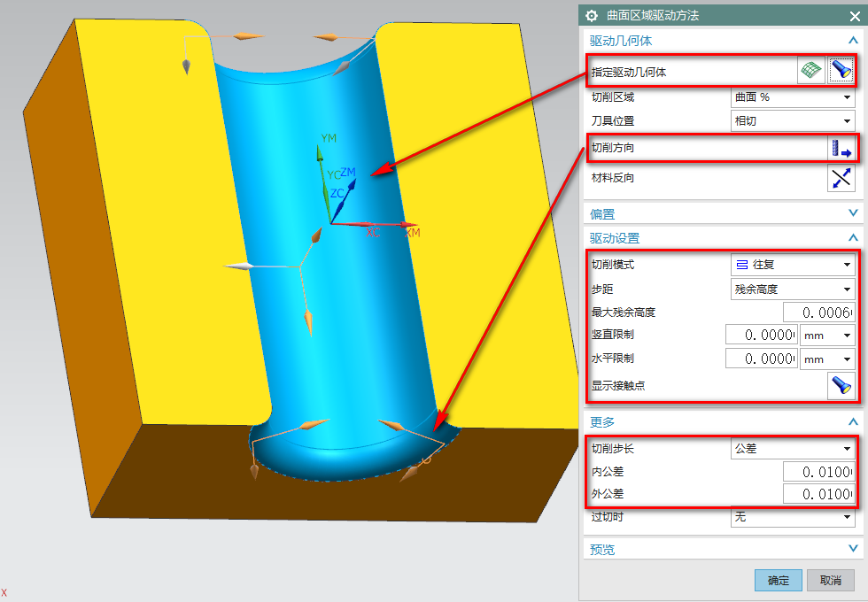Image resolution: width=868 pixels, height=602 pixels.
Task: Open the 过切时 dropdown
Action: (791, 517)
